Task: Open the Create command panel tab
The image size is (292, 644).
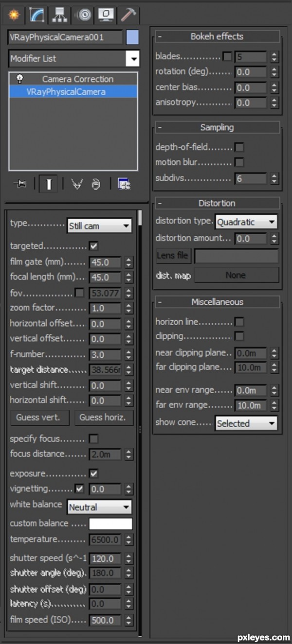Action: 14,15
